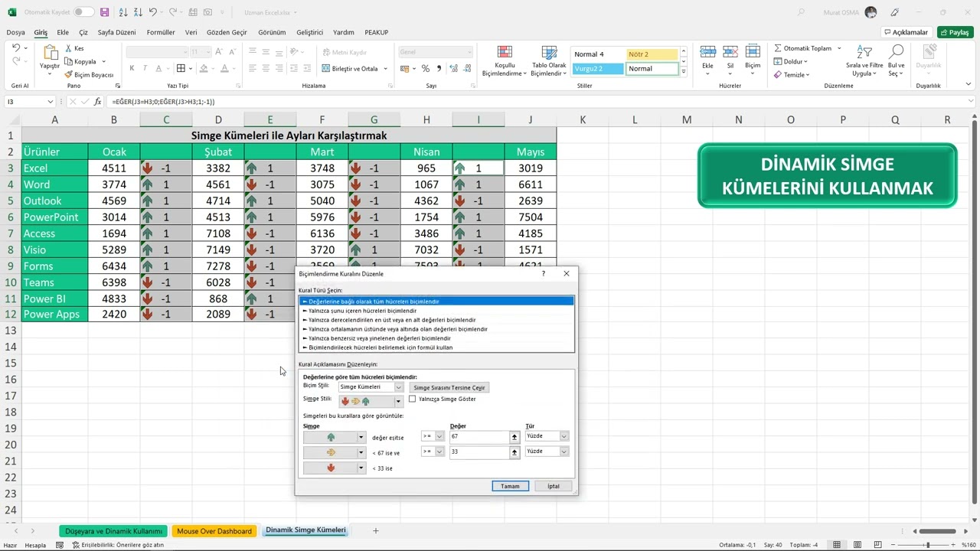The width and height of the screenshot is (980, 551).
Task: Click collapse-dialog icon beside value 33
Action: coord(514,452)
